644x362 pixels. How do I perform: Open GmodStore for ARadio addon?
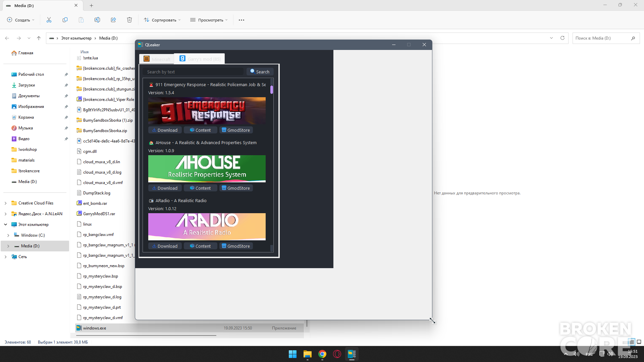(236, 246)
